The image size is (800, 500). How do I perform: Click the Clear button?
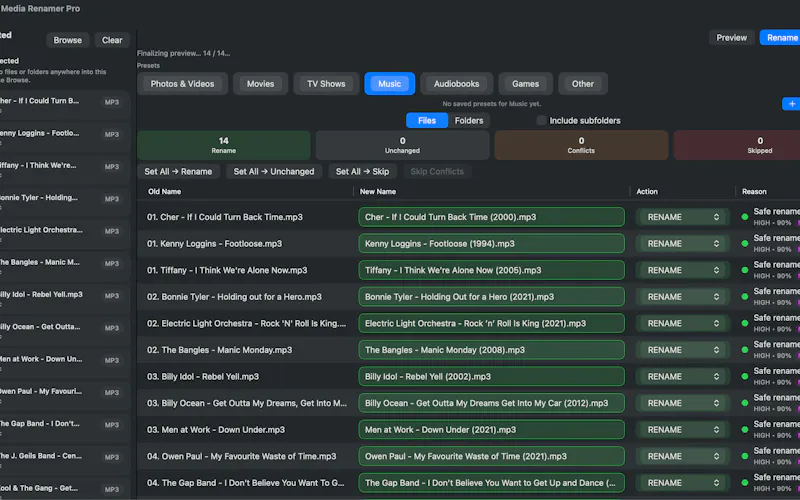pyautogui.click(x=112, y=40)
